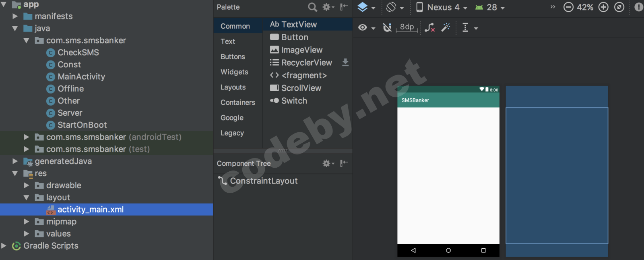Select activity_main.xml in the project tree
Viewport: 644px width, 260px height.
tap(106, 210)
